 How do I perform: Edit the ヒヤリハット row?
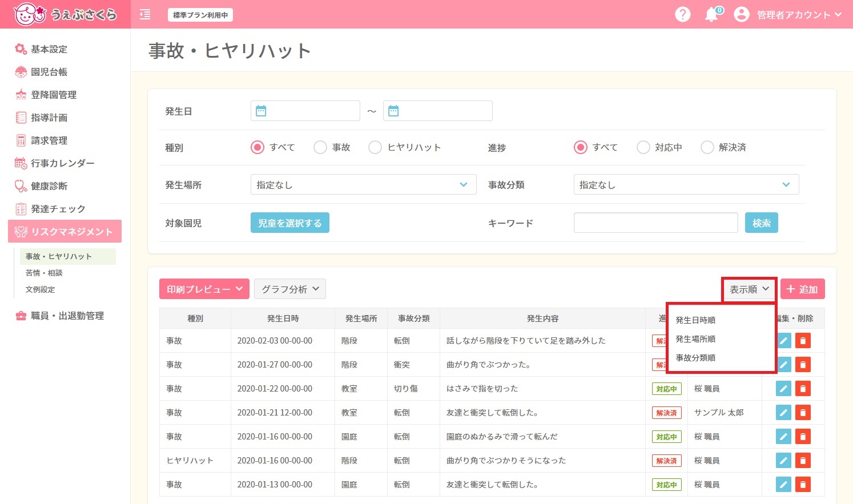click(x=783, y=461)
